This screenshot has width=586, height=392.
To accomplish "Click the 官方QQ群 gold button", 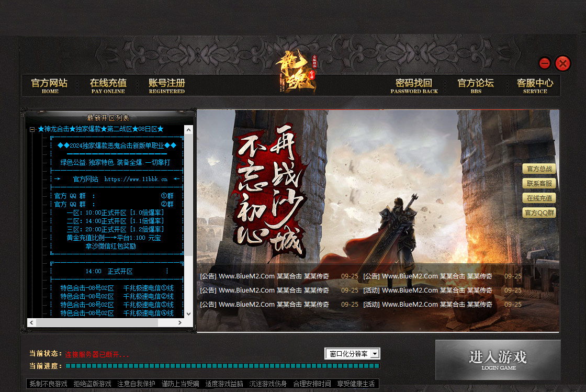I will coord(539,212).
